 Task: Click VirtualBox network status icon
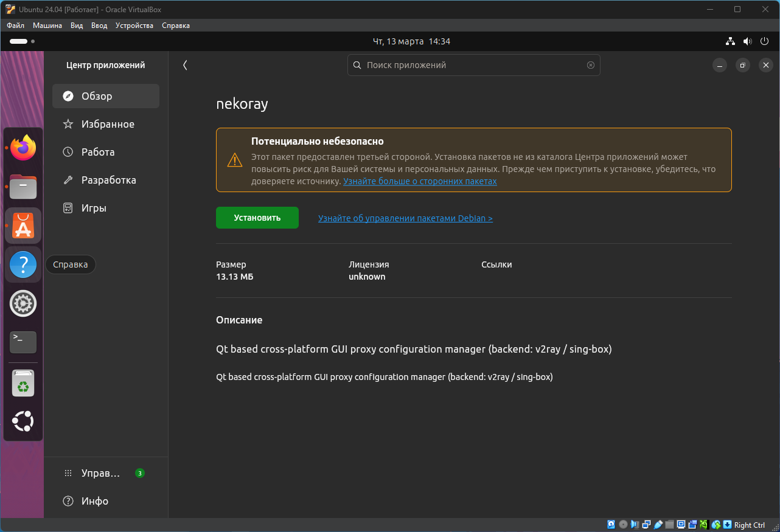[646, 525]
